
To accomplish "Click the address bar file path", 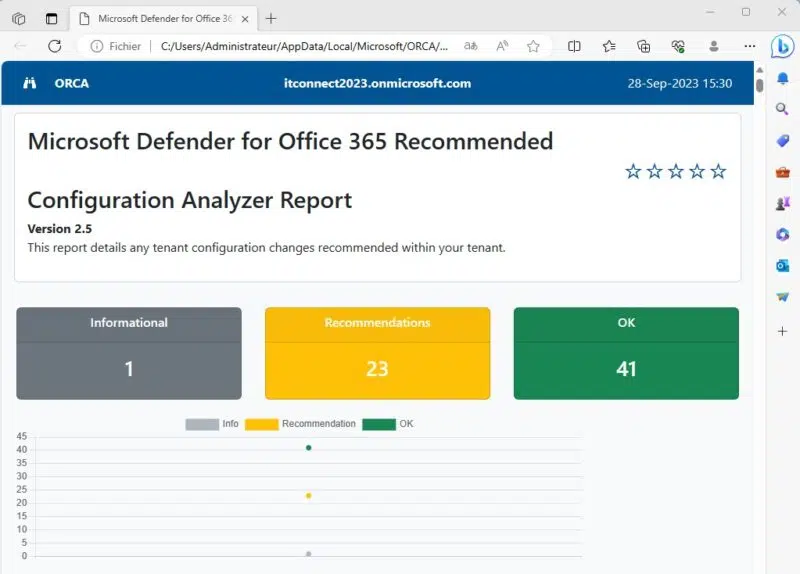I will tap(304, 46).
